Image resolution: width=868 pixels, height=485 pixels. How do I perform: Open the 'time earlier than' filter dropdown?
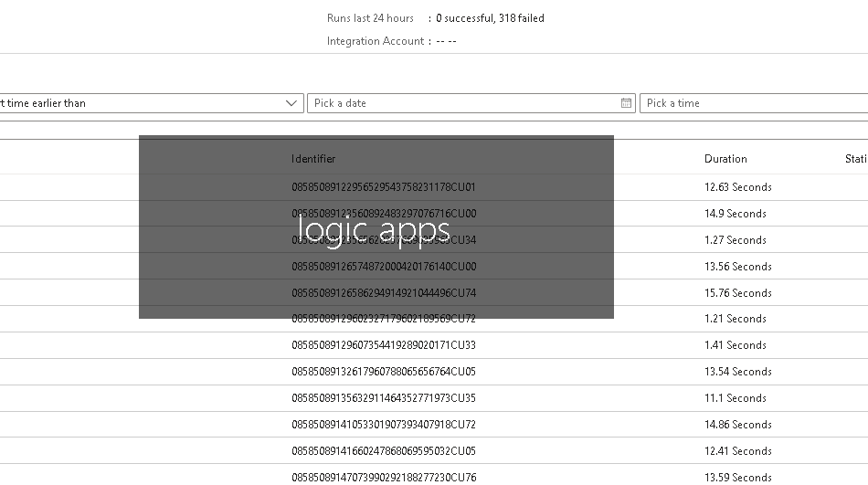pos(151,103)
